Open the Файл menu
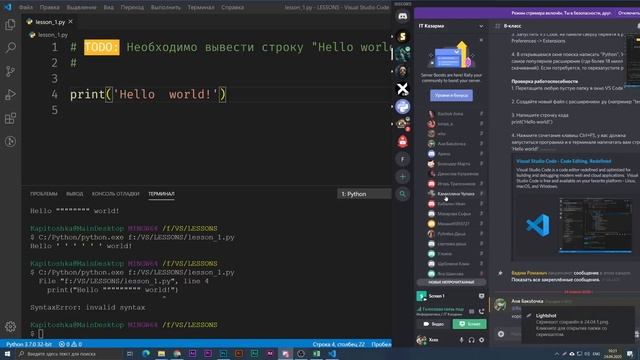The width and height of the screenshot is (640, 360). [26, 7]
